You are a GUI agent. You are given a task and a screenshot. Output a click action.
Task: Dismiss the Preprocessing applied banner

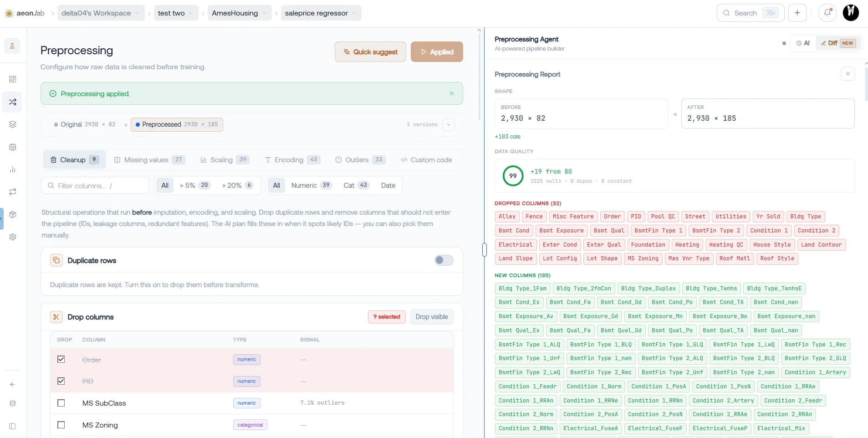(x=452, y=93)
